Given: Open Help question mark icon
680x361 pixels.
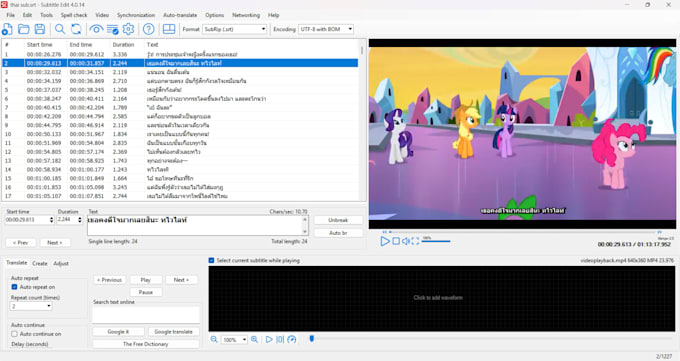Looking at the screenshot, I should (x=148, y=29).
